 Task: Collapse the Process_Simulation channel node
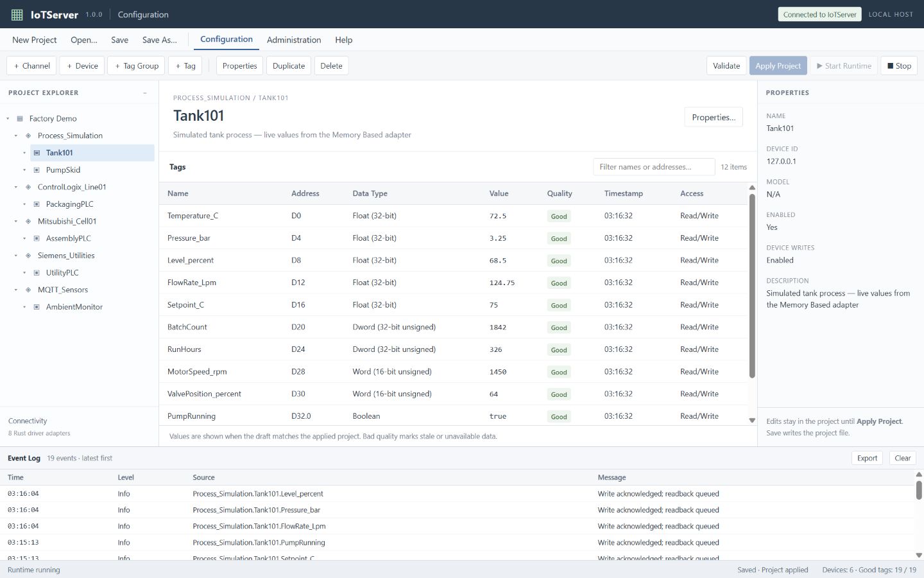coord(16,136)
